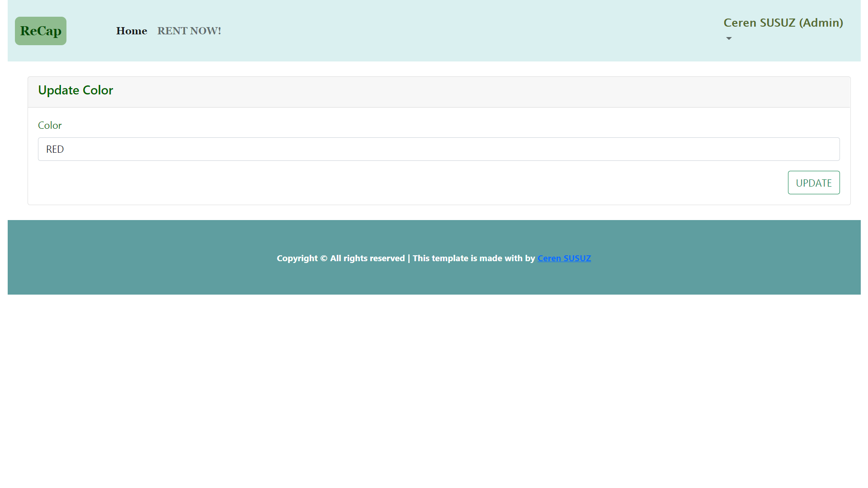Click 'This template is made with by' text
The width and height of the screenshot is (868, 488).
click(x=473, y=258)
